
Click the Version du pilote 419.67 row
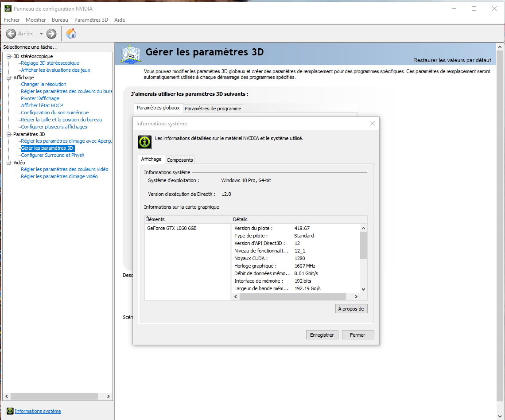pos(295,228)
